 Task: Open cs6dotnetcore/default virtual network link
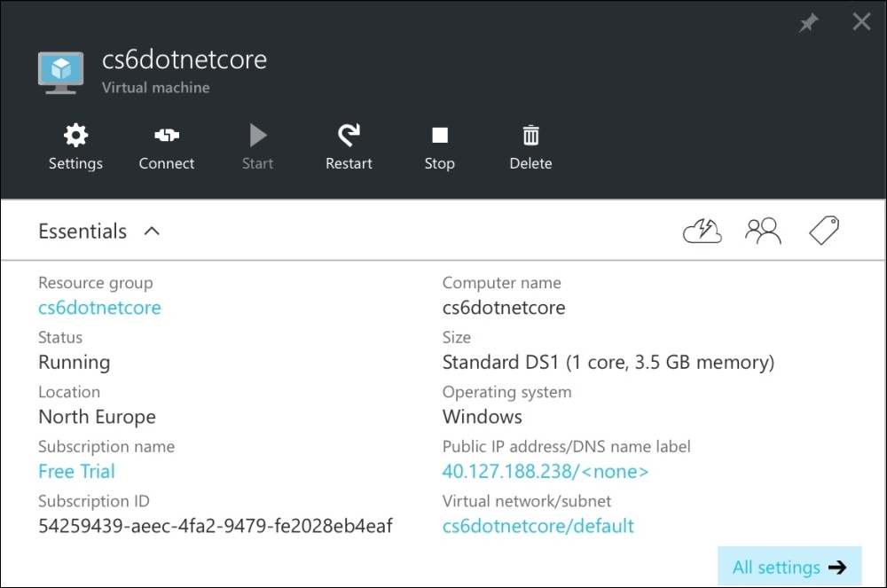tap(538, 527)
